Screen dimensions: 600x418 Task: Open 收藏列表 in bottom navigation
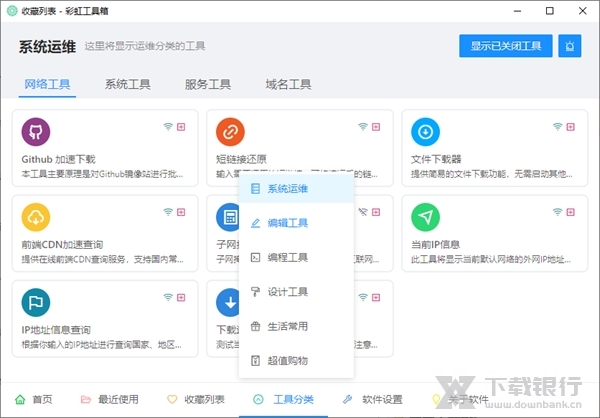click(x=196, y=400)
